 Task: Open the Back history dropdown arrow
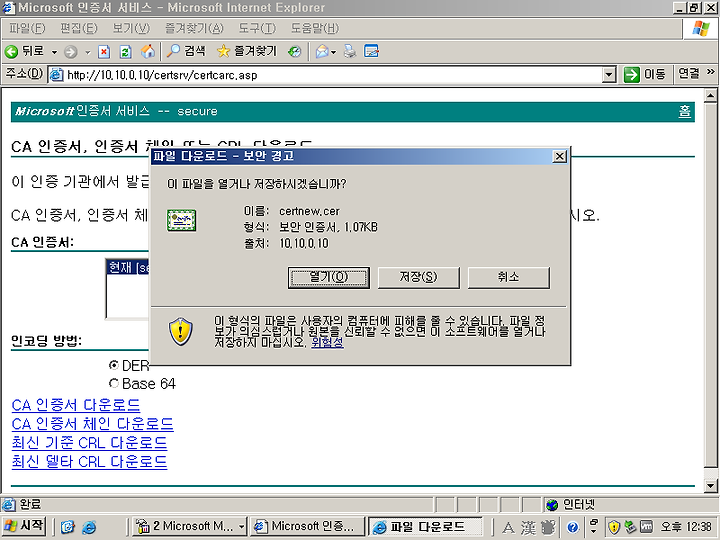(54, 52)
